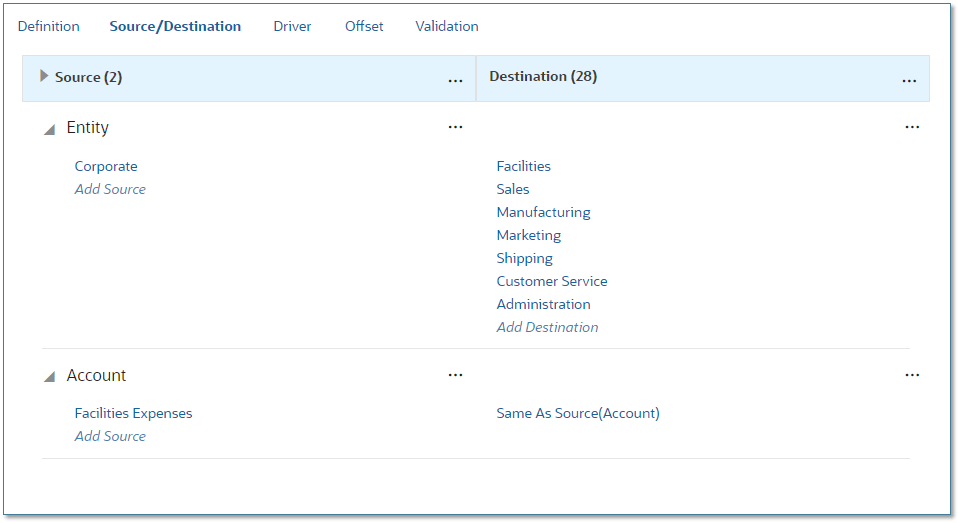Open Entity destination ellipsis menu
This screenshot has width=958, height=523.
[911, 127]
